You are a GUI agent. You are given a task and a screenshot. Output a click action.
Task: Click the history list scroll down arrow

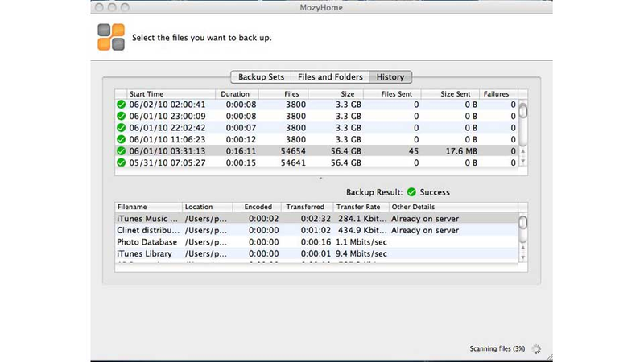click(522, 162)
